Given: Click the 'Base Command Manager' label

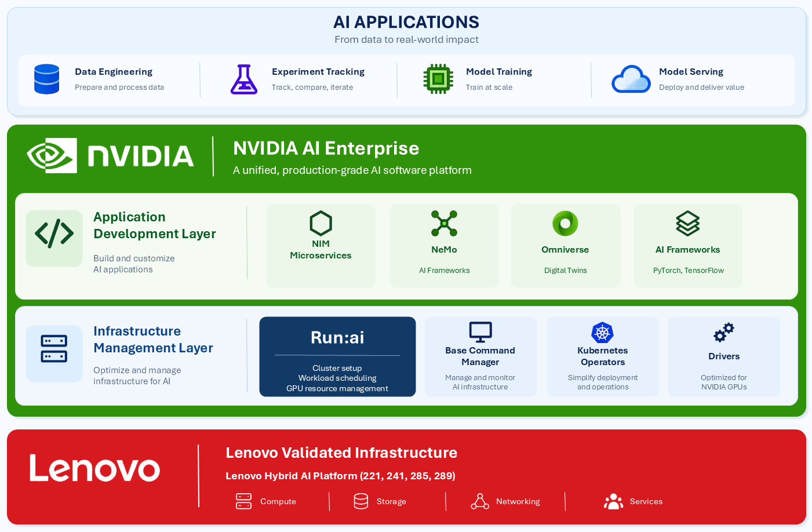Looking at the screenshot, I should [480, 356].
